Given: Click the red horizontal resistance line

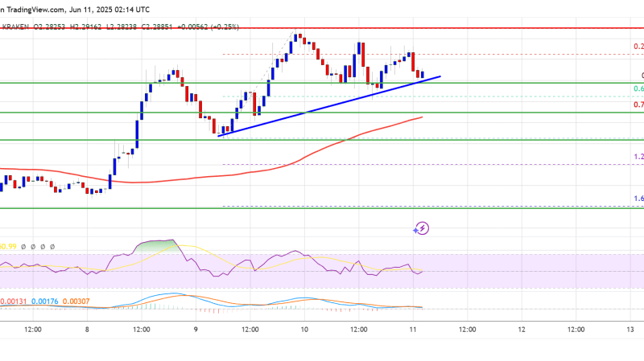Looking at the screenshot, I should point(322,28).
